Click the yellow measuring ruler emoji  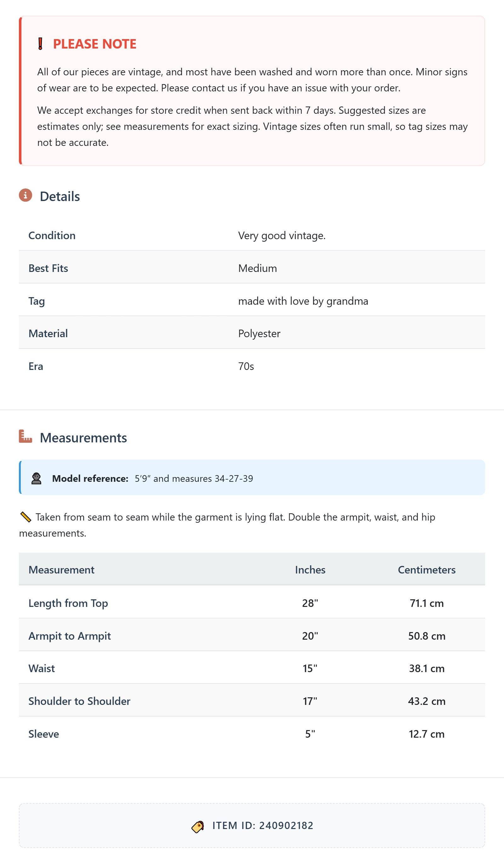(x=26, y=517)
